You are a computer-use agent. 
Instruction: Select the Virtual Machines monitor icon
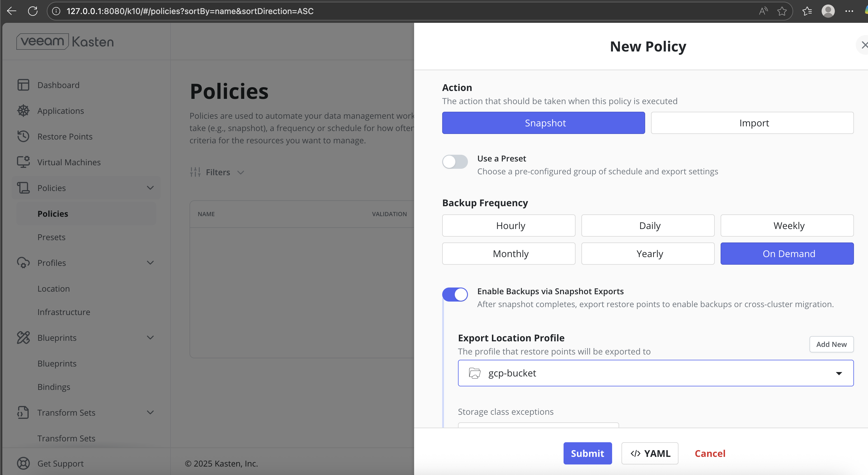coord(23,162)
